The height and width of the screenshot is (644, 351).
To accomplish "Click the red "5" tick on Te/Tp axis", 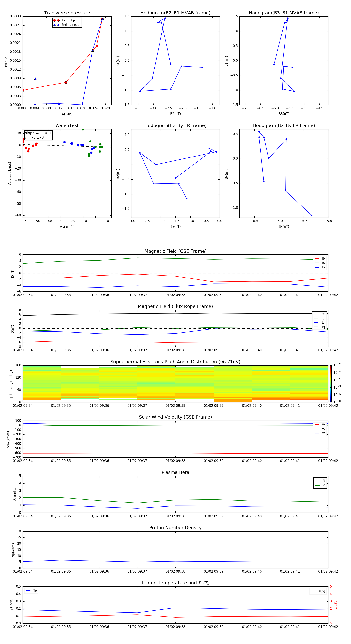I will coord(331,586).
